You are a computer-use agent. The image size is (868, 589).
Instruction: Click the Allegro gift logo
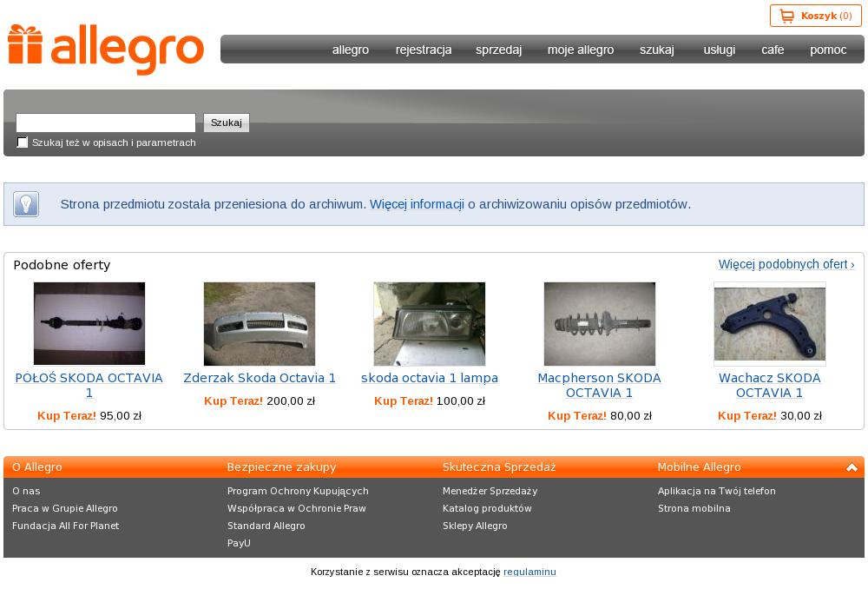[x=105, y=50]
